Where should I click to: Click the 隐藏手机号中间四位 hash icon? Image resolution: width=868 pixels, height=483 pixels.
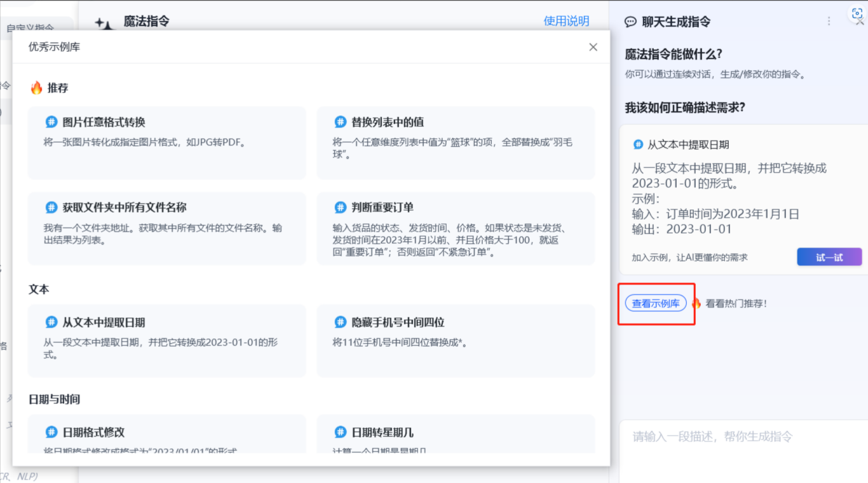point(341,322)
